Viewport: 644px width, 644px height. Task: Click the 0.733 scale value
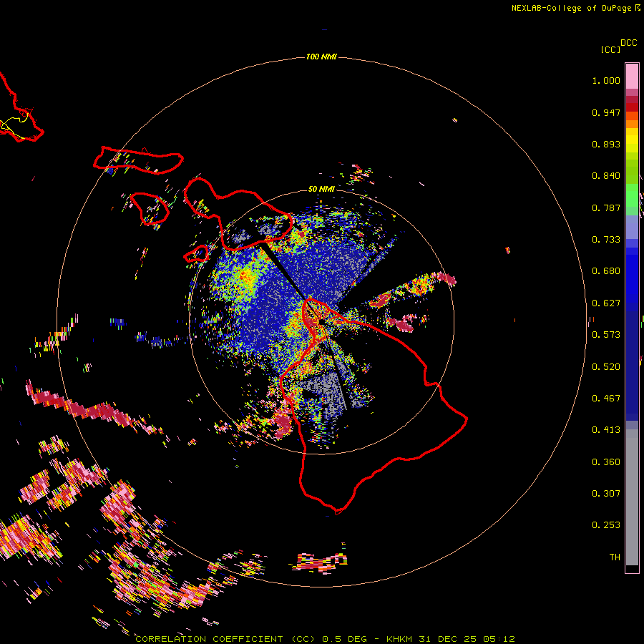pyautogui.click(x=606, y=240)
